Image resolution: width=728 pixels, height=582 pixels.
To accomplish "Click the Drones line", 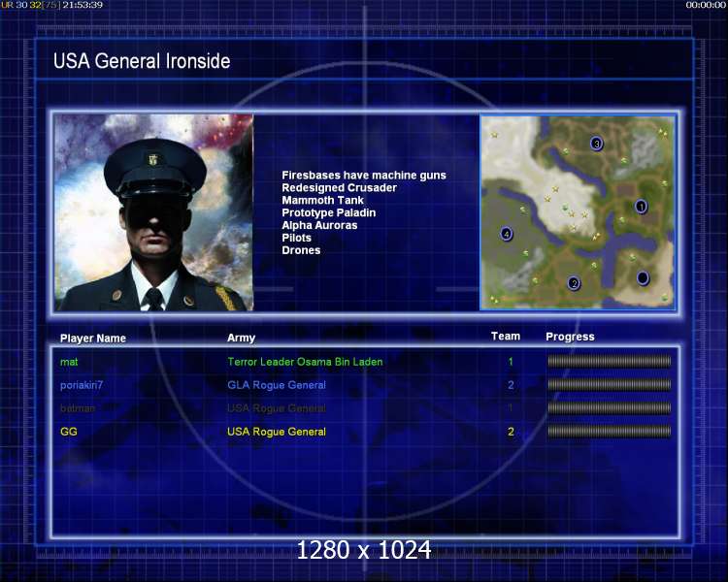I will point(301,250).
